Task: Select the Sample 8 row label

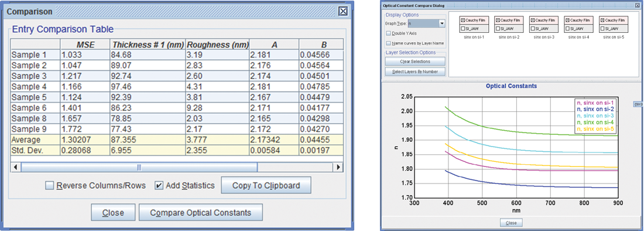Action: (35, 118)
